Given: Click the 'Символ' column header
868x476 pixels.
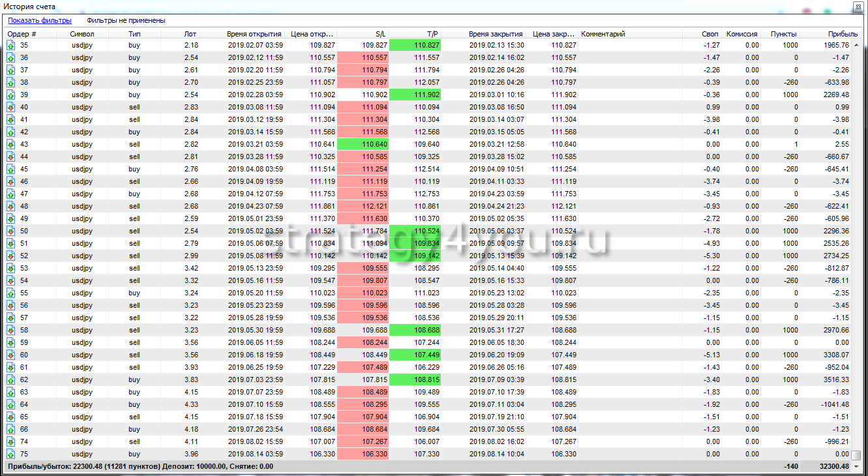Looking at the screenshot, I should coord(82,34).
